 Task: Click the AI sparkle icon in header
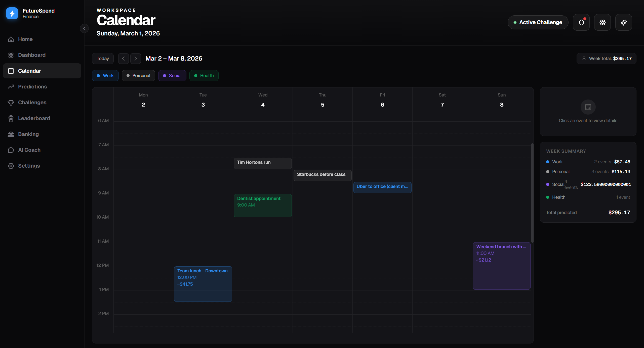623,22
